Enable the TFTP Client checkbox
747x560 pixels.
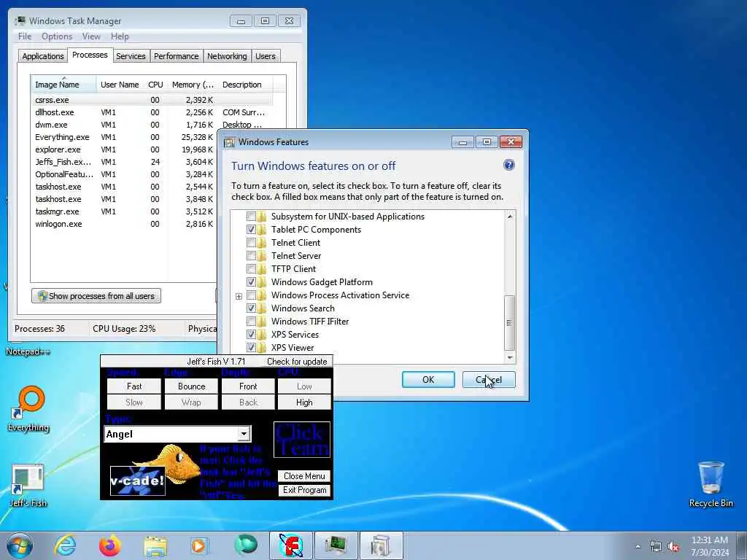pyautogui.click(x=251, y=269)
